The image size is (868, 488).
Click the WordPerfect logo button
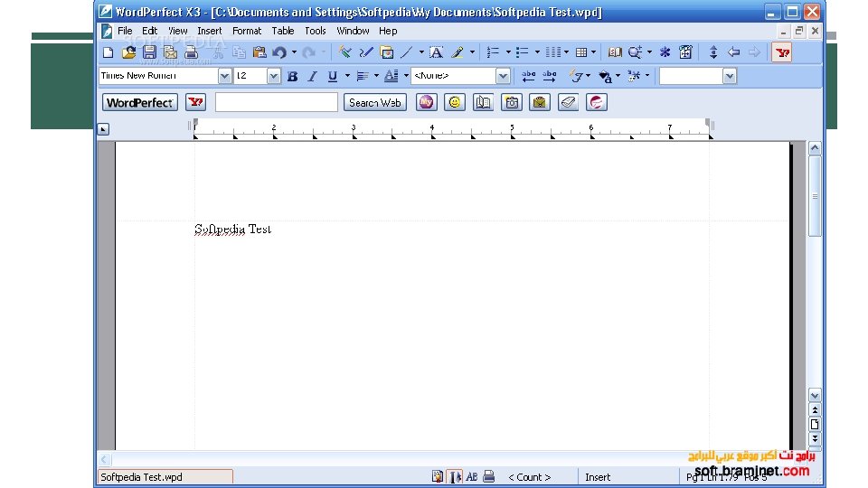point(140,102)
